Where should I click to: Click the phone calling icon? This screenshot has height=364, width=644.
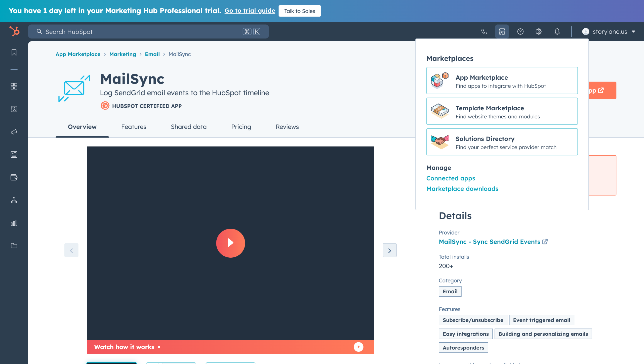[484, 31]
